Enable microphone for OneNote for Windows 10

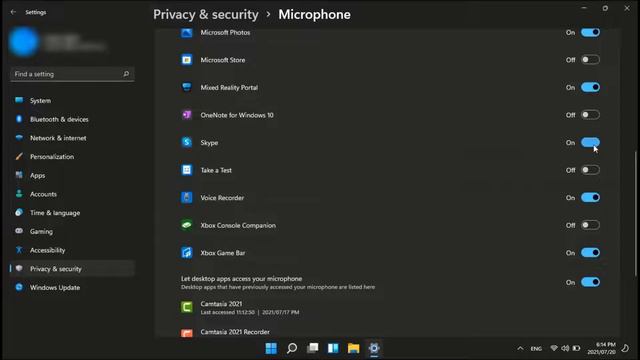coord(590,115)
